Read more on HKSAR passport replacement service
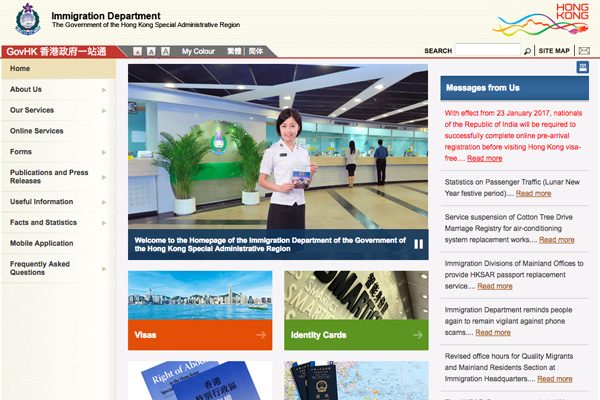This screenshot has height=400, width=600. 495,286
